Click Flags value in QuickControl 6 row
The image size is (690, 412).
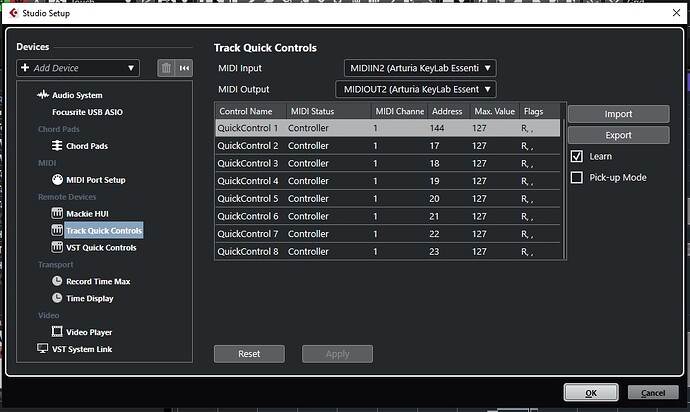[x=527, y=216]
